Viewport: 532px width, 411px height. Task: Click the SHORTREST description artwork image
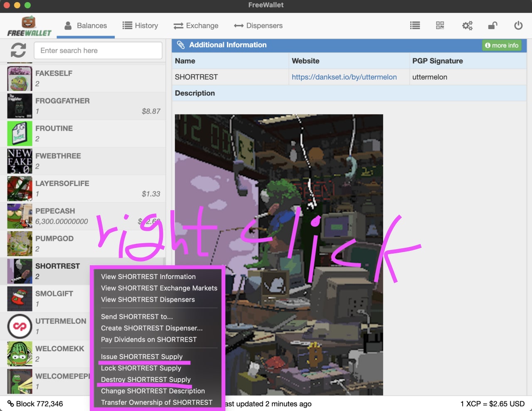pyautogui.click(x=279, y=254)
